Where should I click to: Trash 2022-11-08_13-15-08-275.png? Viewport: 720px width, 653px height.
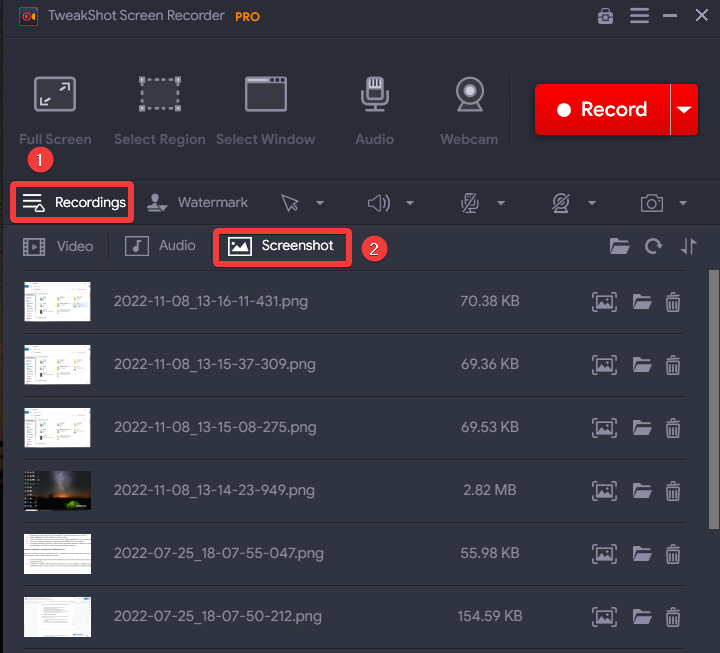pos(673,428)
